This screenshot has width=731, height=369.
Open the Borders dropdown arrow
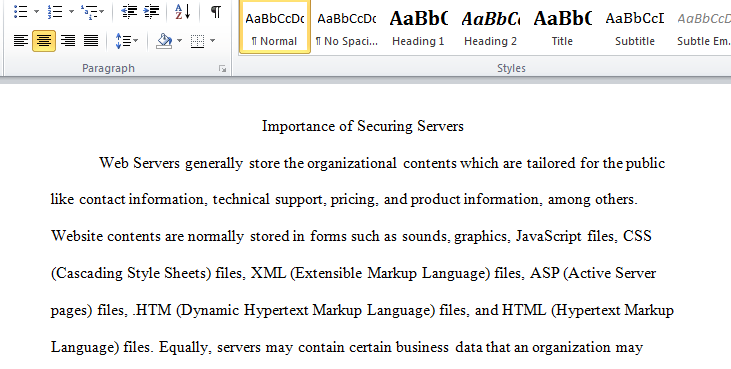[x=213, y=41]
